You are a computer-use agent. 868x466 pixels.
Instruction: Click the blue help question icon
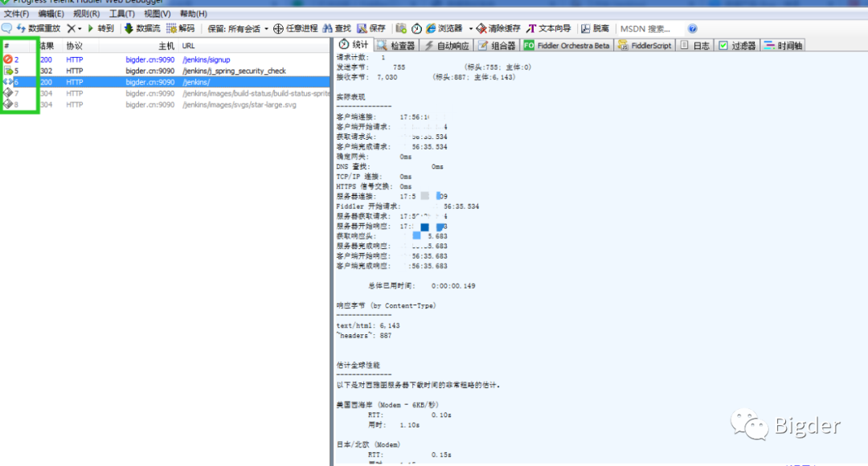click(x=693, y=29)
